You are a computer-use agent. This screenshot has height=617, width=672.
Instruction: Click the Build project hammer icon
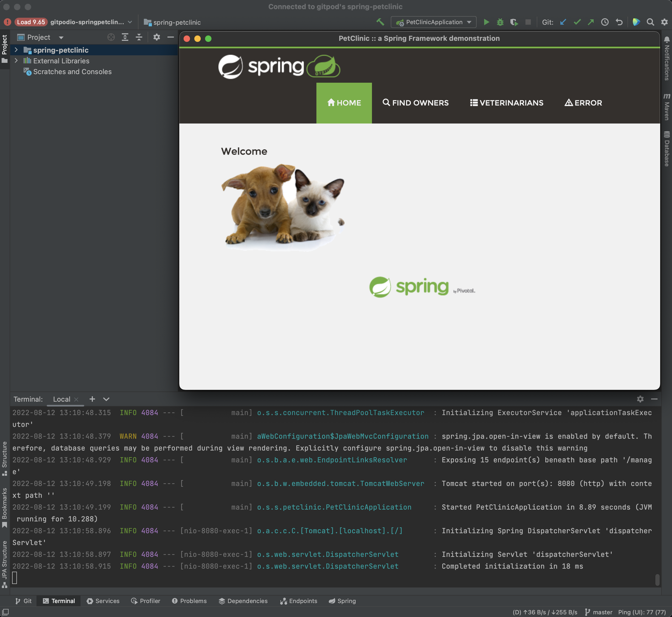point(380,22)
